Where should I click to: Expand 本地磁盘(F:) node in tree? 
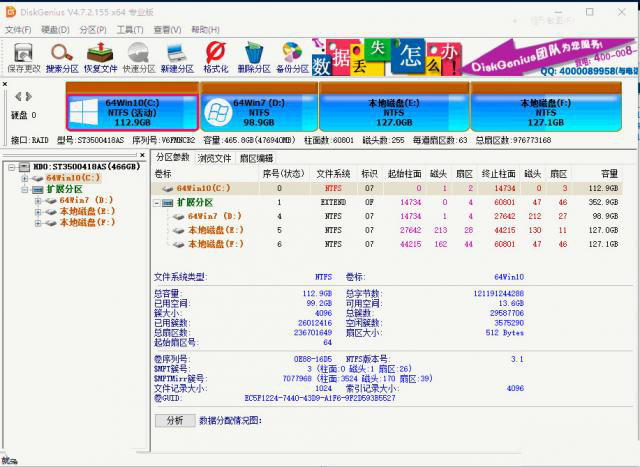pyautogui.click(x=38, y=223)
